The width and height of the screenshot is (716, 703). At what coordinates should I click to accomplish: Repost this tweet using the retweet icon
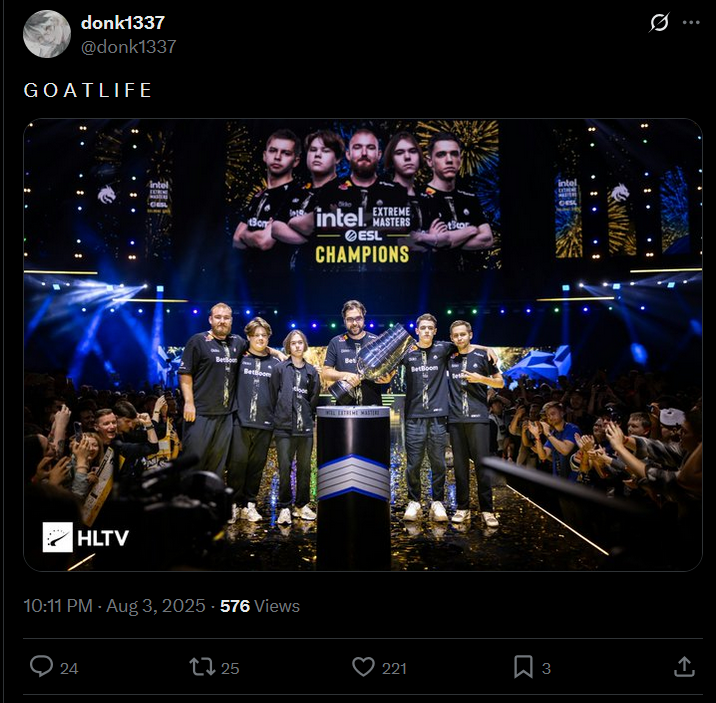click(202, 666)
